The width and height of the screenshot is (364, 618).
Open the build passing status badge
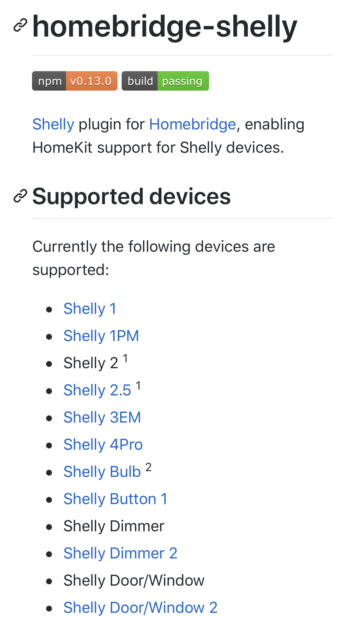pyautogui.click(x=165, y=81)
